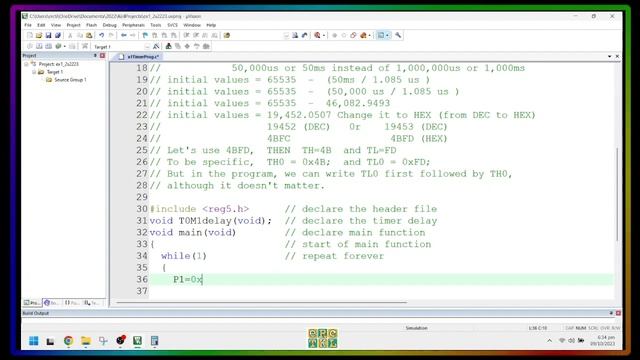Viewport: 640px width, 360px height.
Task: Click the Open file toolbar icon
Action: (x=39, y=36)
